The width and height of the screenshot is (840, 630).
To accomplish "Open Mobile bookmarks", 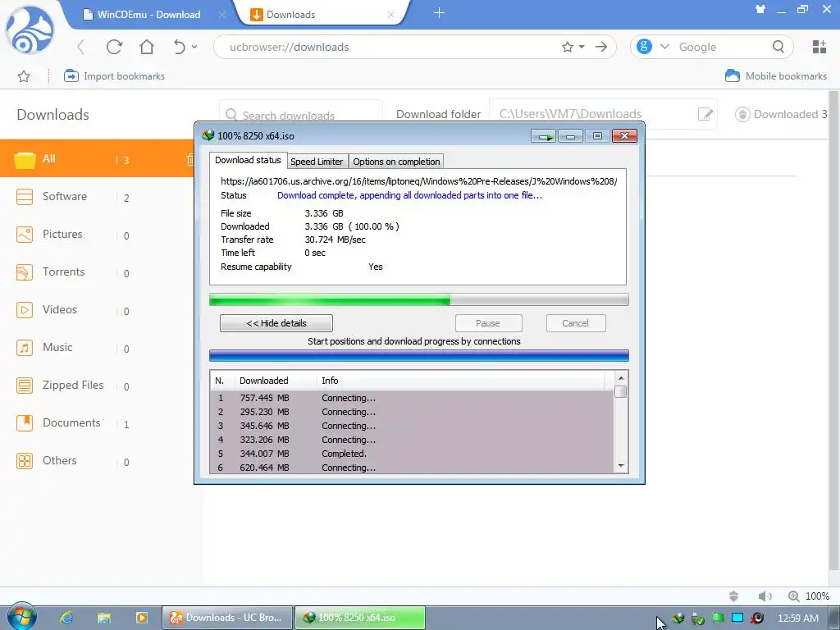I will 776,76.
